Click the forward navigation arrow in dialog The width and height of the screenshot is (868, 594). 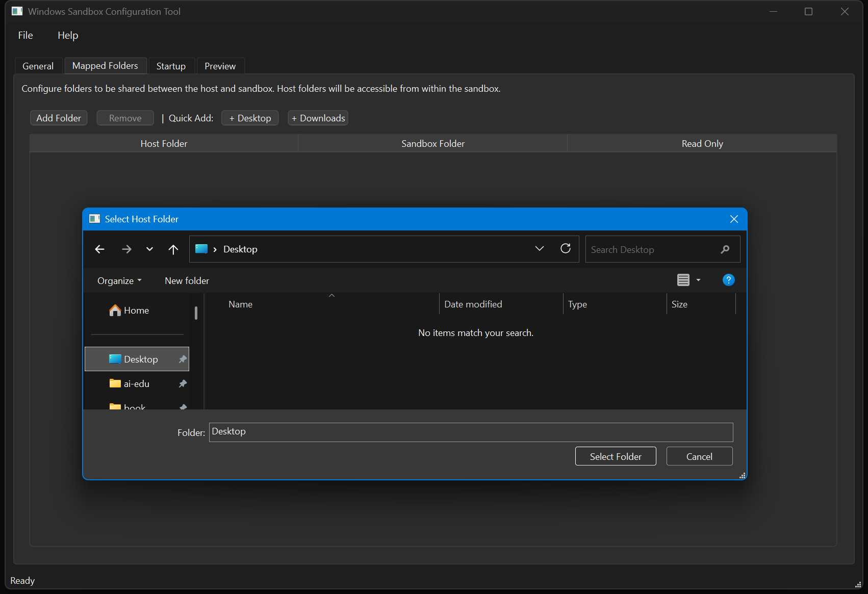tap(126, 249)
